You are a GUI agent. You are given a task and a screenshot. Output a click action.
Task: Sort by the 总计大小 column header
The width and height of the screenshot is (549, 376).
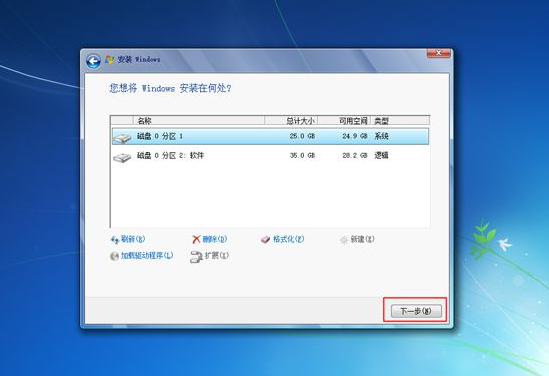[291, 121]
